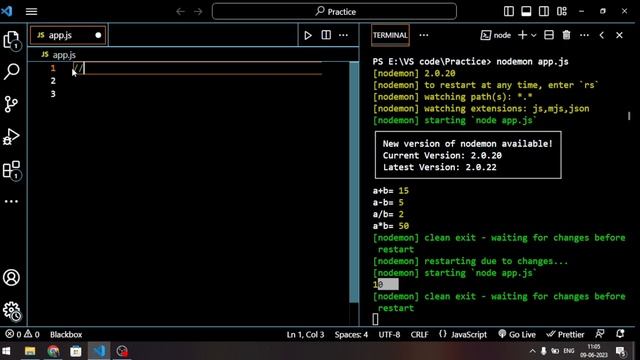This screenshot has height=360, width=640.
Task: Create a new terminal with plus
Action: [x=522, y=35]
